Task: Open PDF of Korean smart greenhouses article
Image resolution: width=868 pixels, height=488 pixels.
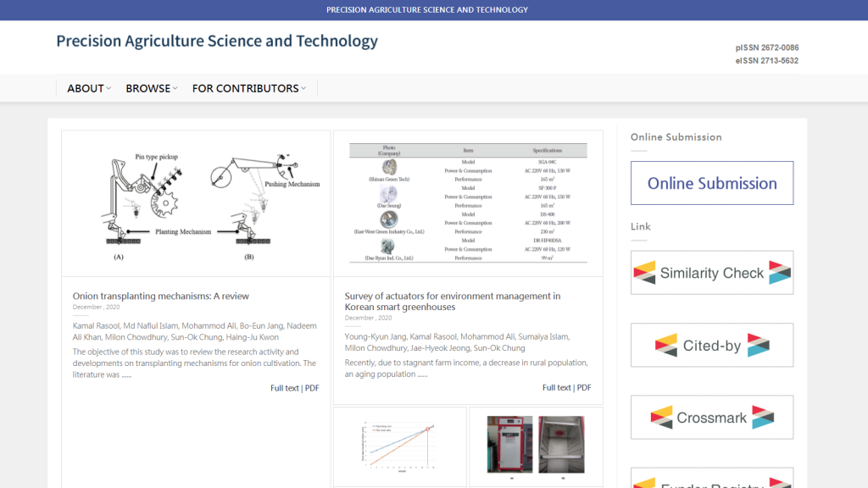Action: tap(584, 388)
